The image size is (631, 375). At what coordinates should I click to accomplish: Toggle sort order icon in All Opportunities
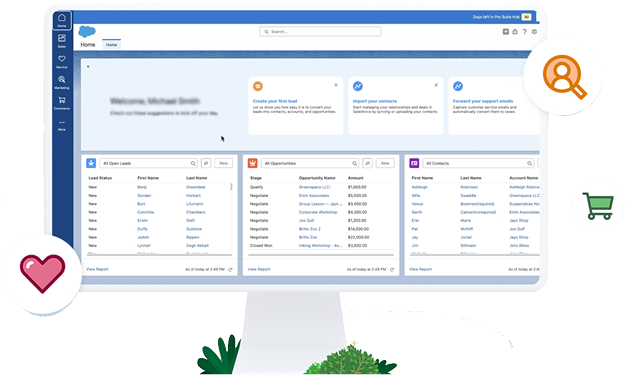367,163
